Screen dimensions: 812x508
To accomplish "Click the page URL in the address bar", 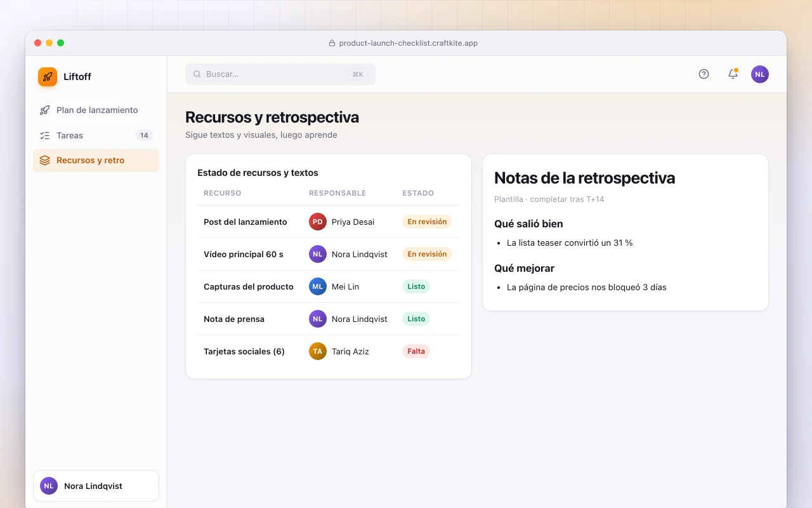I will (409, 43).
